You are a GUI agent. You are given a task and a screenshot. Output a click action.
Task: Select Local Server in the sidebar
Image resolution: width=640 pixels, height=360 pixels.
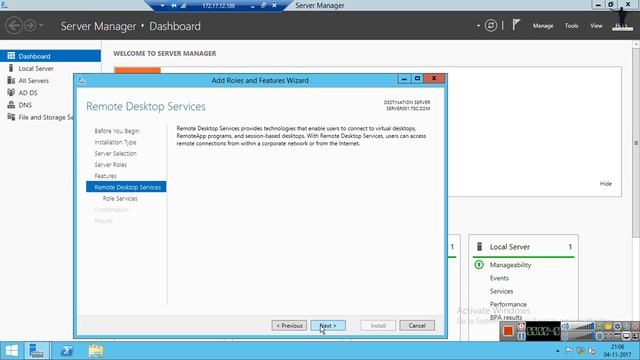(x=36, y=69)
